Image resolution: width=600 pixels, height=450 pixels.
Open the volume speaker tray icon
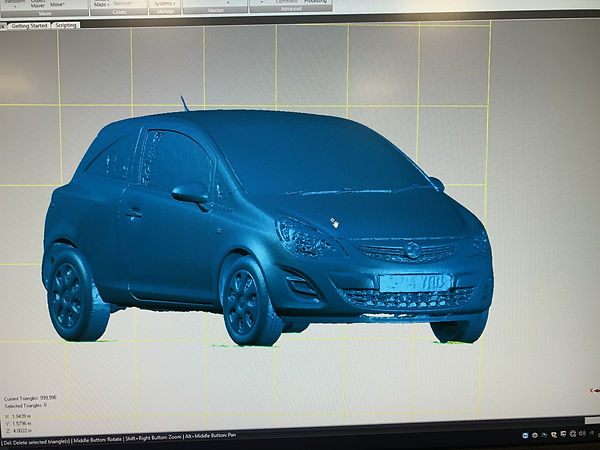coord(582,434)
